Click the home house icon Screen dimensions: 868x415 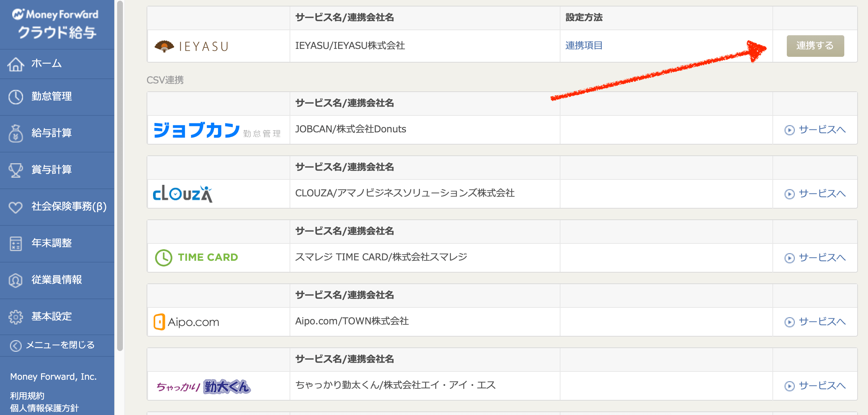tap(16, 64)
